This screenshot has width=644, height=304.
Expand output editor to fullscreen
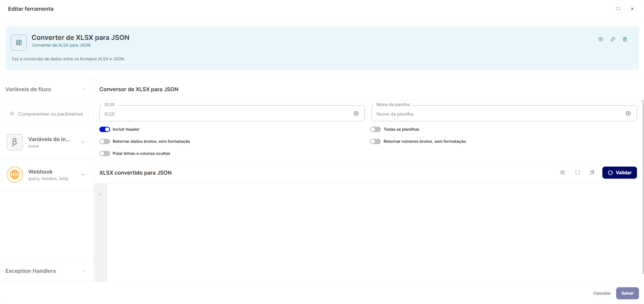(x=578, y=173)
